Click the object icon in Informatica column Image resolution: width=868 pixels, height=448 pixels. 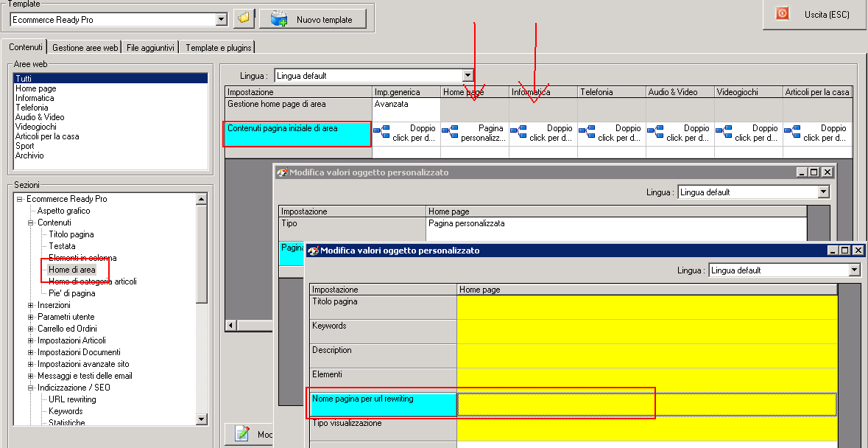[x=518, y=133]
